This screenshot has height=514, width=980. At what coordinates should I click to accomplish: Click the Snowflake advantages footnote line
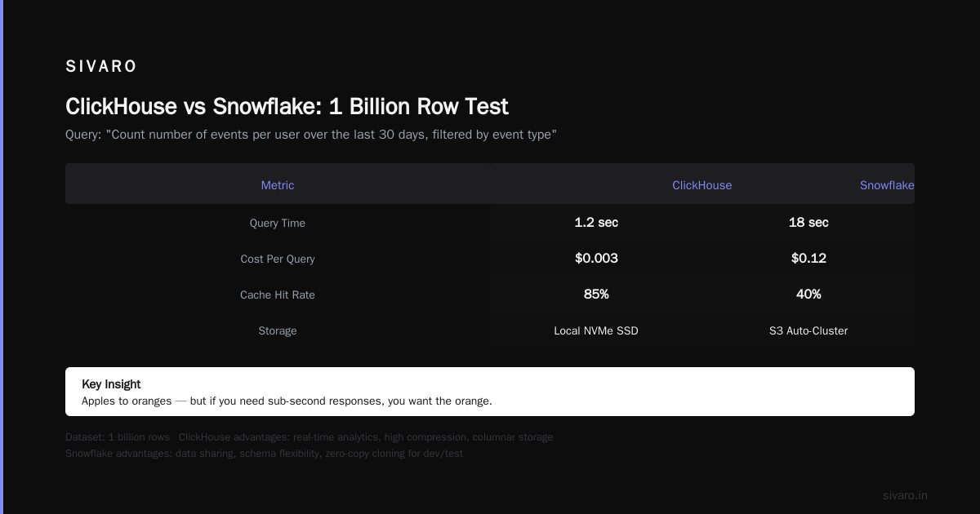264,453
